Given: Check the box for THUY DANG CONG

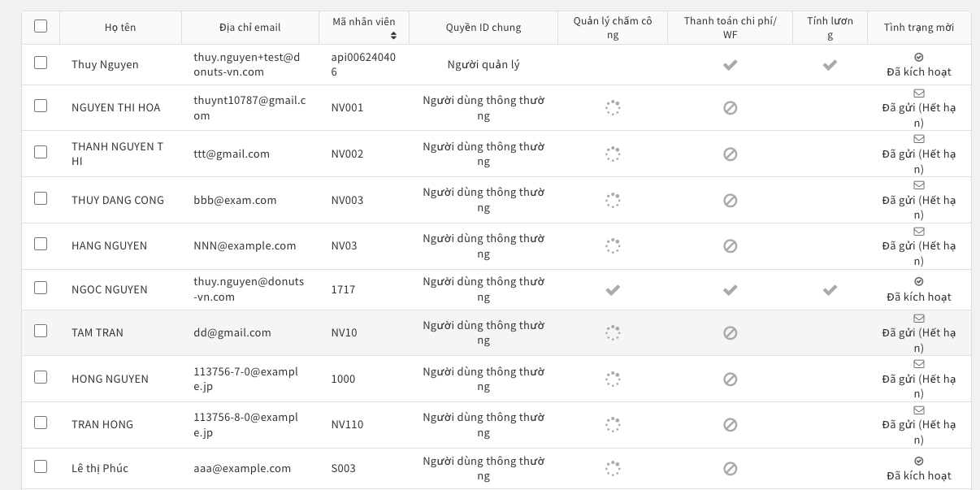Looking at the screenshot, I should coord(41,198).
